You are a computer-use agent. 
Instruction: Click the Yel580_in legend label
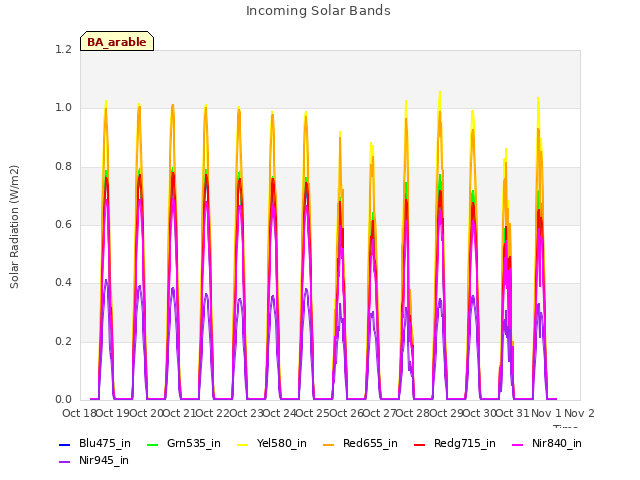pos(282,443)
